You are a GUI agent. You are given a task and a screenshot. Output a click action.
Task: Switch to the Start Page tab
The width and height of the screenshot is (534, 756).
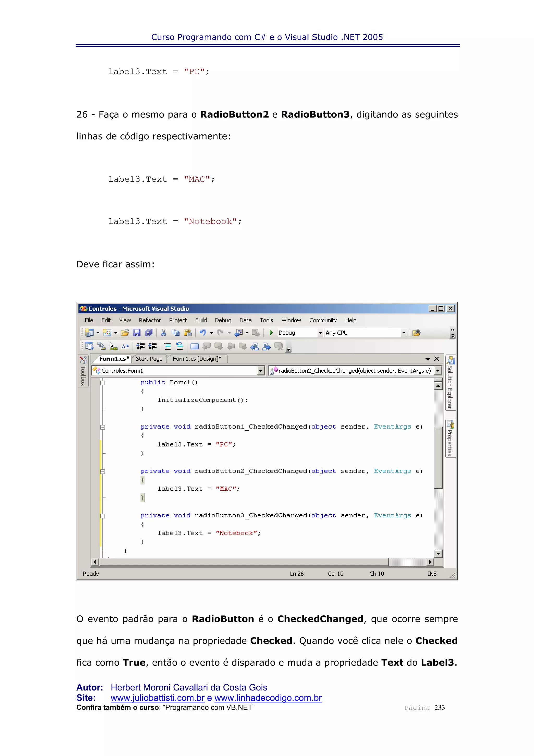(x=149, y=359)
